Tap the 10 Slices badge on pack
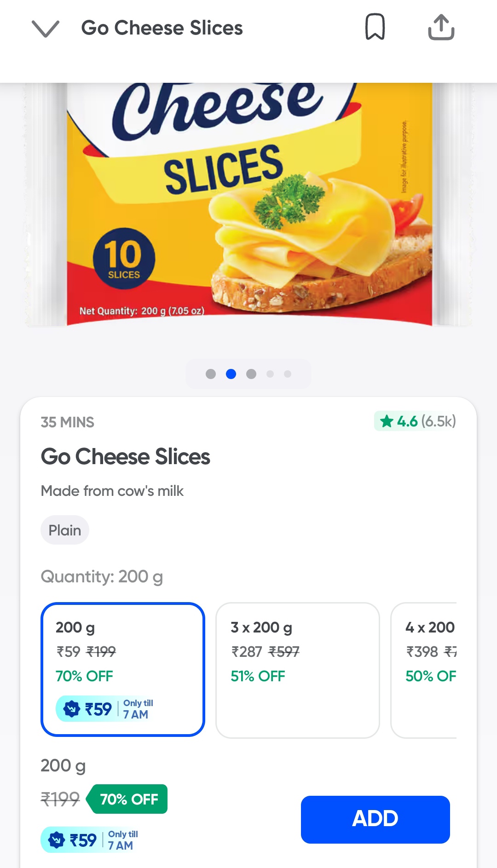The width and height of the screenshot is (497, 868). [x=124, y=259]
